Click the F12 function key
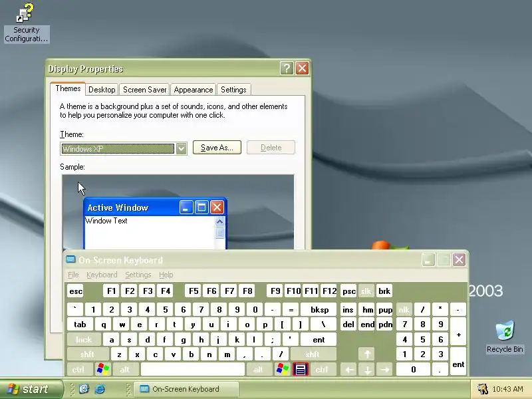The image size is (532, 399). click(x=329, y=291)
